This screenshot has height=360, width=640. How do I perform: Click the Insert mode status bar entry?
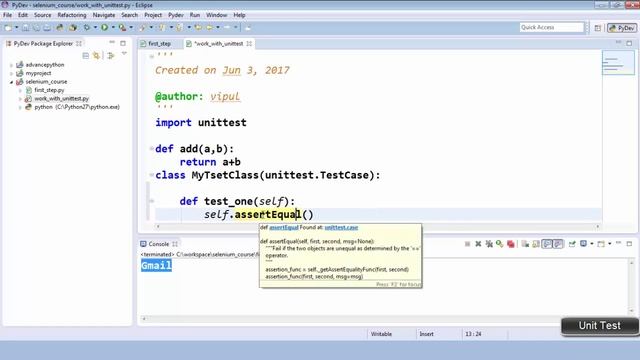[x=426, y=334]
